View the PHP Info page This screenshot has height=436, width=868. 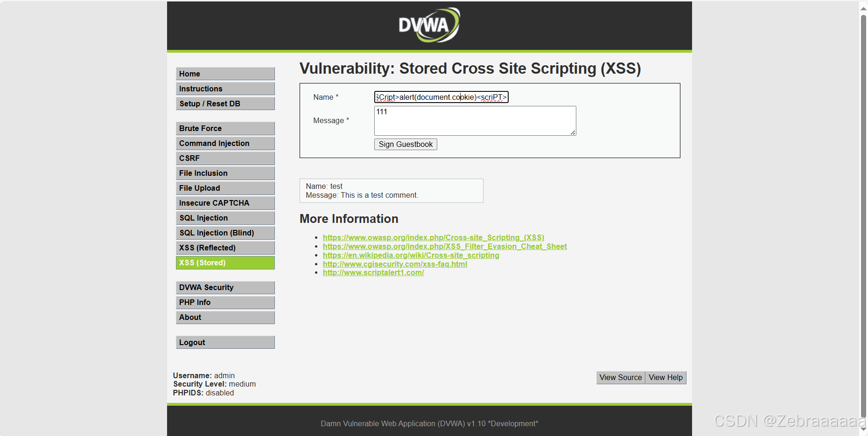tap(225, 302)
